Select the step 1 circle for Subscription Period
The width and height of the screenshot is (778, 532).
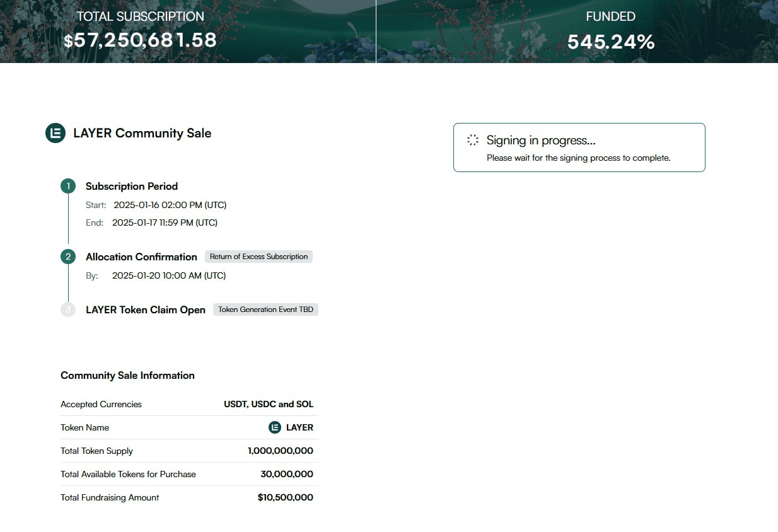click(68, 186)
